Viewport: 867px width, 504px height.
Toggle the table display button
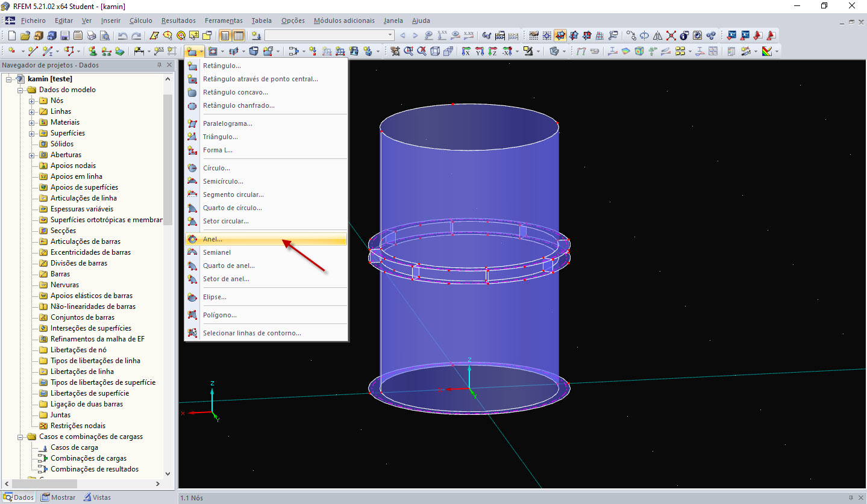tap(239, 36)
